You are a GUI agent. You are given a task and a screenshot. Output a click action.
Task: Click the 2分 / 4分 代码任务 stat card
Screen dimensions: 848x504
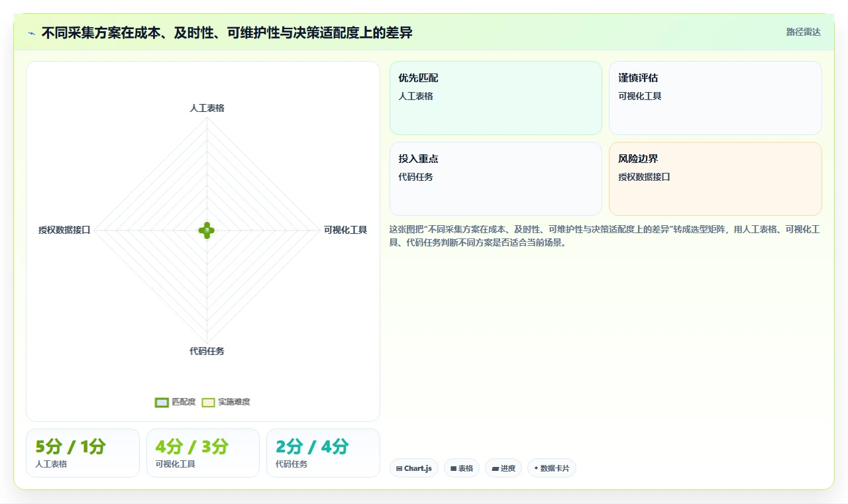tap(323, 453)
